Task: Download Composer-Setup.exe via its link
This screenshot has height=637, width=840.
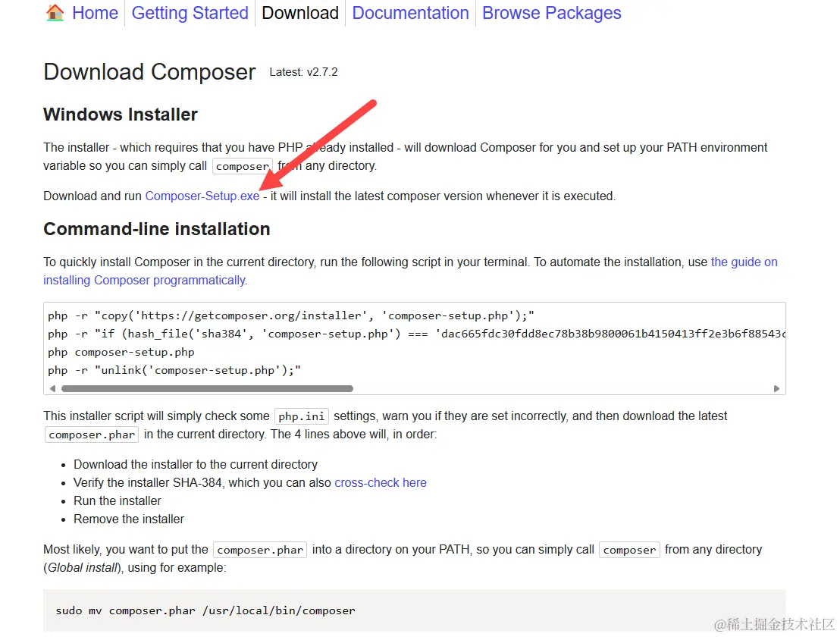Action: 202,196
